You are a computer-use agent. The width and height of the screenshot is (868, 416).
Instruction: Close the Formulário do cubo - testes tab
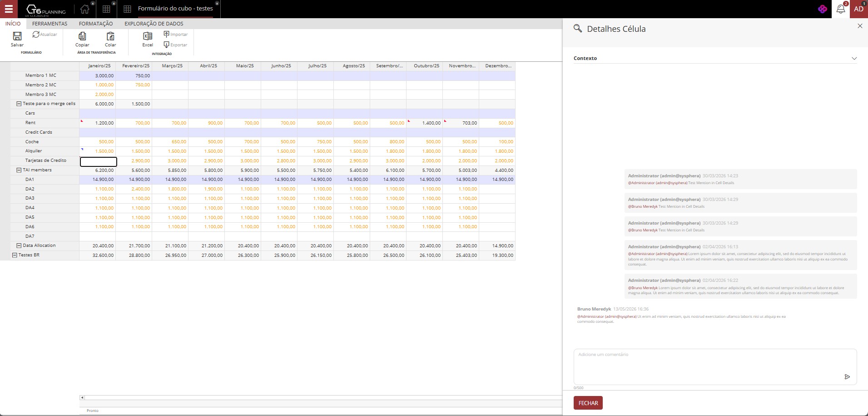(x=217, y=3)
